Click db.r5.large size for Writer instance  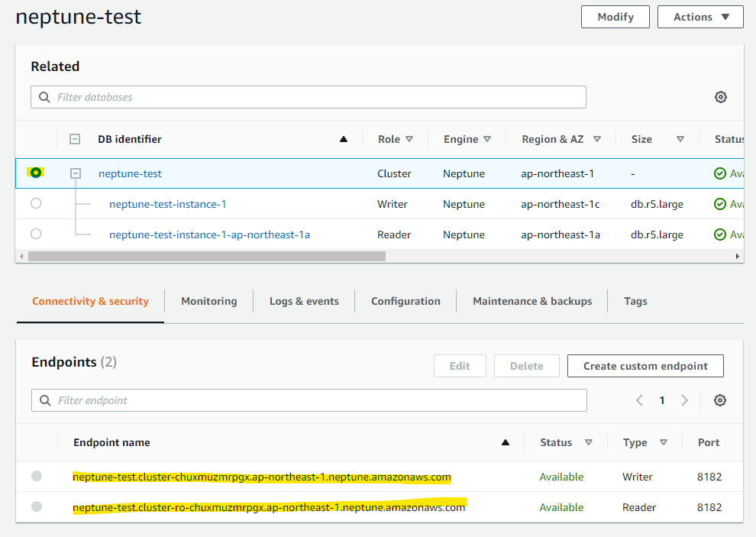[657, 204]
